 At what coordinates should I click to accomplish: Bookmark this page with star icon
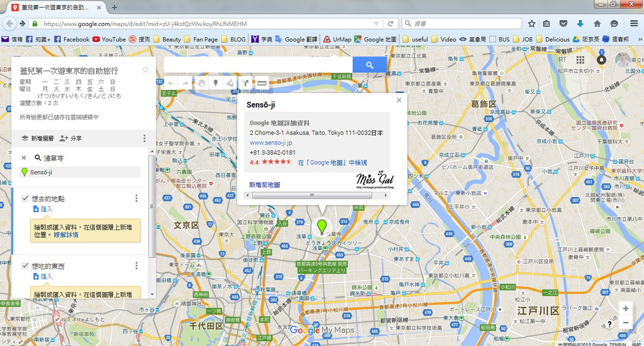click(531, 24)
